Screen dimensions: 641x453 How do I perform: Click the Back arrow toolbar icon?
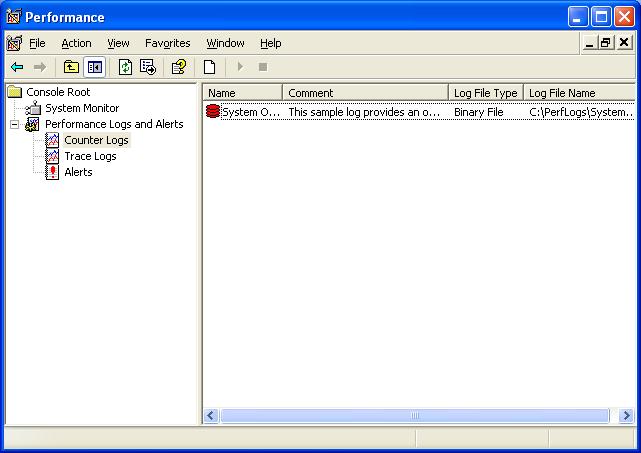click(x=17, y=67)
